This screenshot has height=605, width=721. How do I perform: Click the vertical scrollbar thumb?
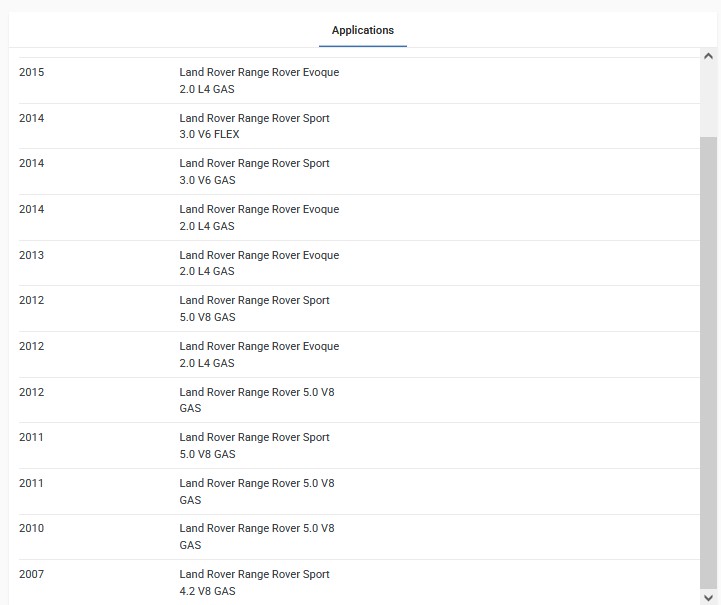coord(708,362)
